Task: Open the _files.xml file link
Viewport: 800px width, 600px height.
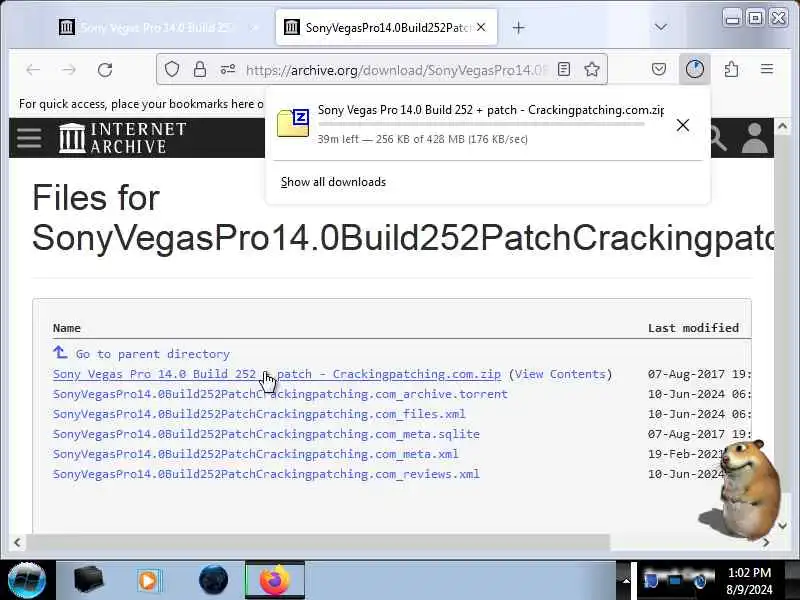Action: point(259,414)
